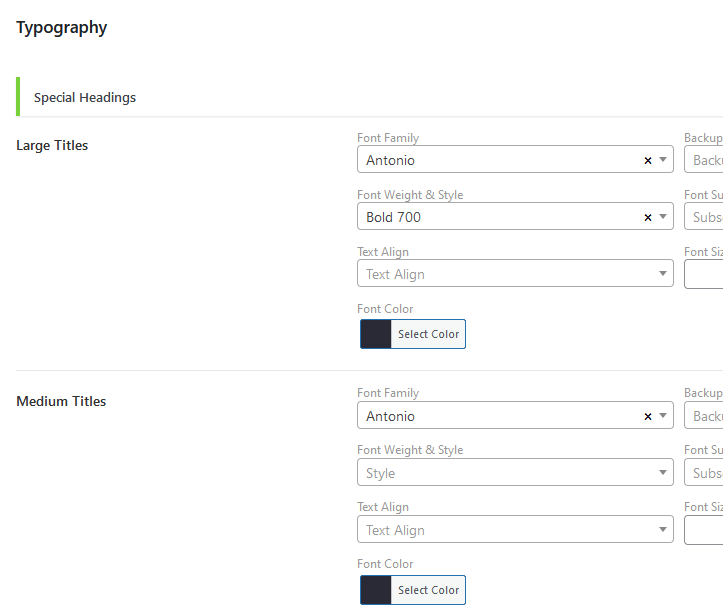
Task: Clear the Bold 700 font weight selection
Action: 647,217
